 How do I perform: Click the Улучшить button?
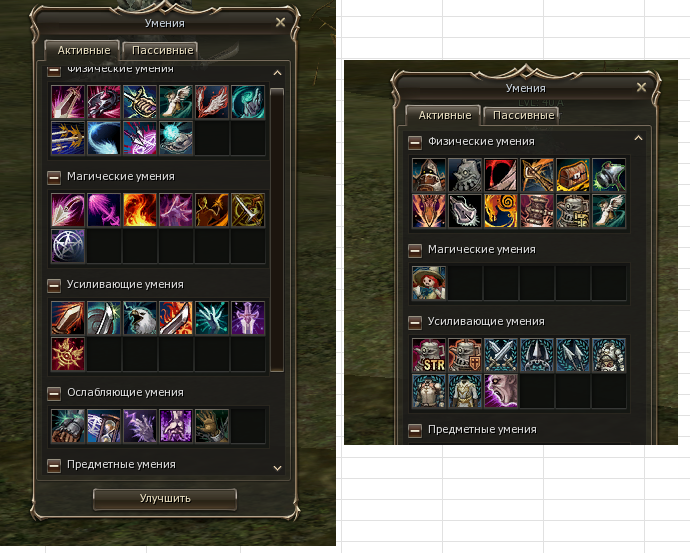tap(165, 499)
